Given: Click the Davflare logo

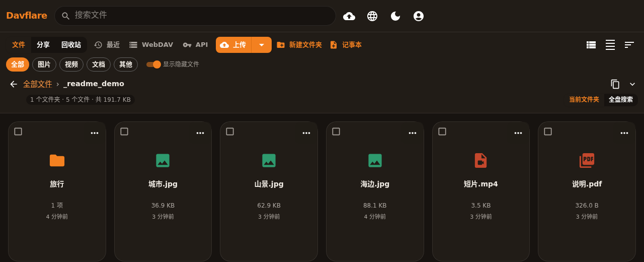Looking at the screenshot, I should click(x=27, y=16).
